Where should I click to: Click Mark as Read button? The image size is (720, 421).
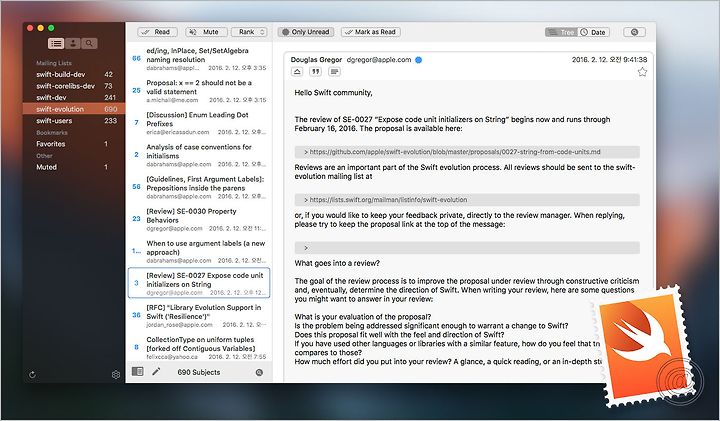pyautogui.click(x=371, y=32)
